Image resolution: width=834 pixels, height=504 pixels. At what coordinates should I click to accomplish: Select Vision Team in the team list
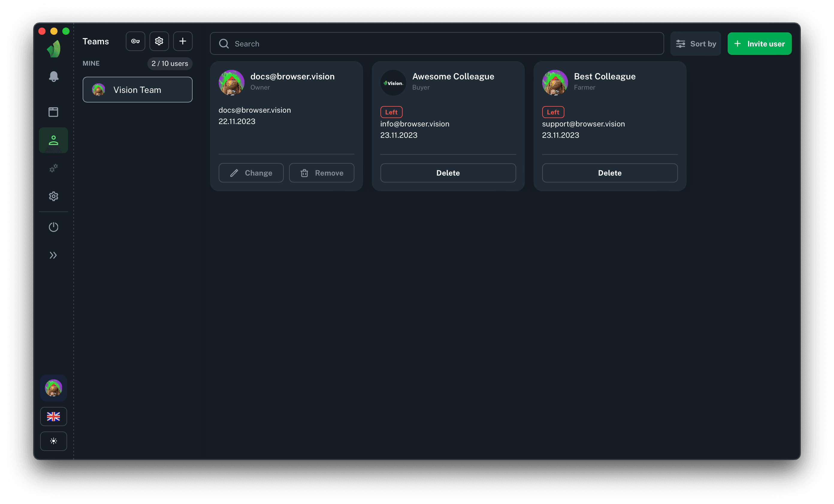138,90
